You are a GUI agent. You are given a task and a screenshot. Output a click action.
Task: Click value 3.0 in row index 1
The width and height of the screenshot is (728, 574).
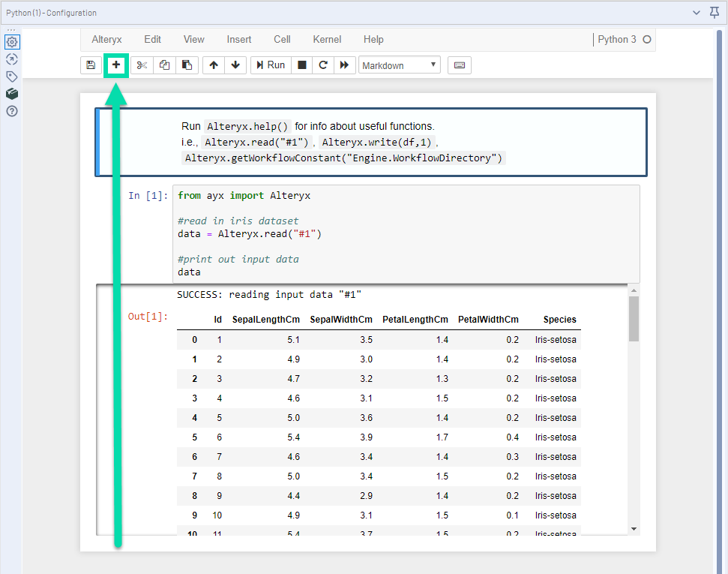click(367, 359)
